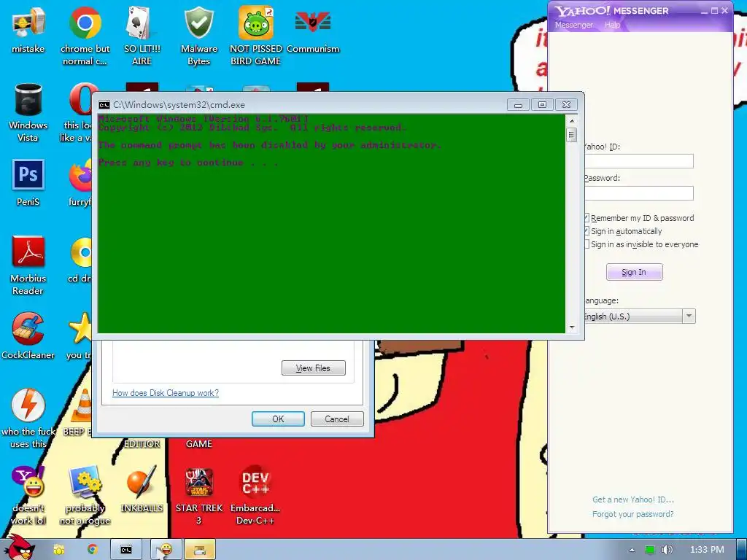747x560 pixels.
Task: Enable 'Sign in as invisible to everyone'
Action: point(587,244)
